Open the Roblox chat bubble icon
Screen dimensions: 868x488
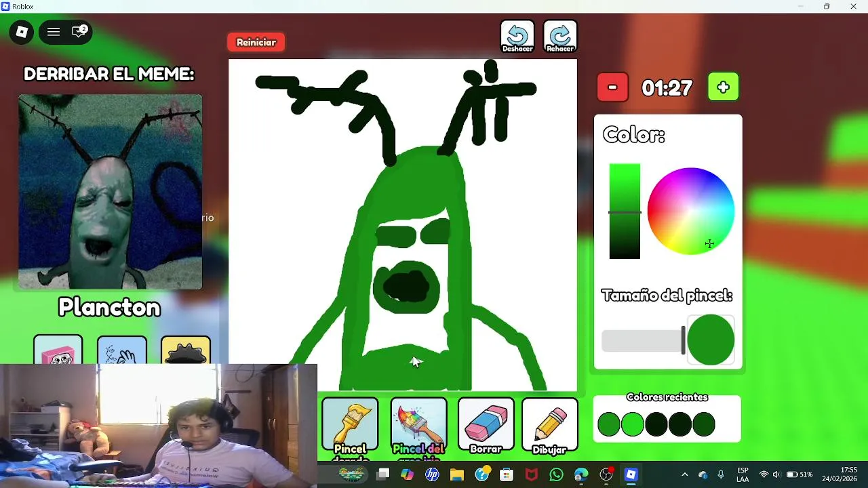click(79, 31)
